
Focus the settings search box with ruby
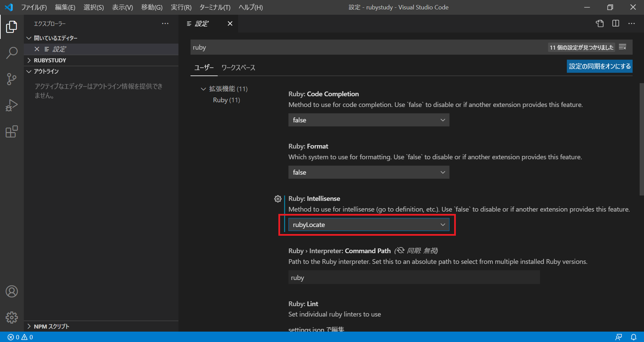(x=369, y=47)
